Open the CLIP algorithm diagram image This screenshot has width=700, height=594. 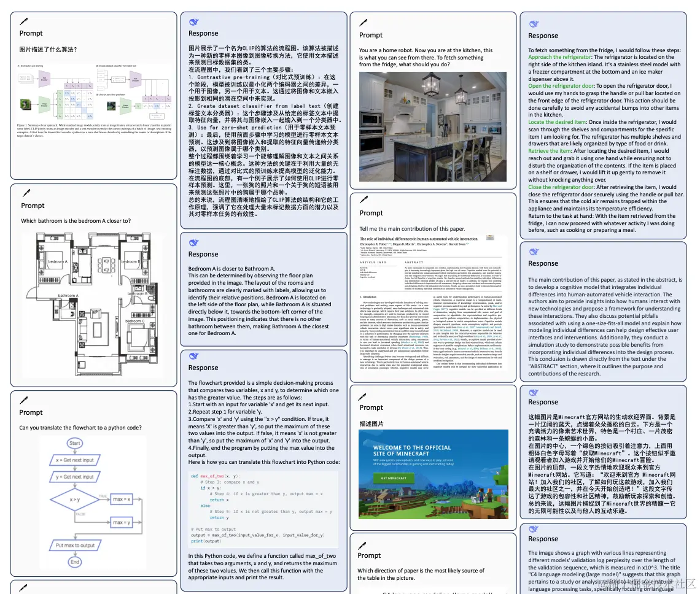(94, 100)
